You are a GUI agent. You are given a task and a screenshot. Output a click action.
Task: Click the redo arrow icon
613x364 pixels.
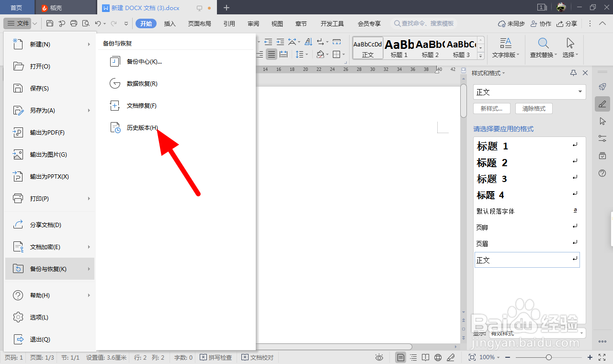114,23
